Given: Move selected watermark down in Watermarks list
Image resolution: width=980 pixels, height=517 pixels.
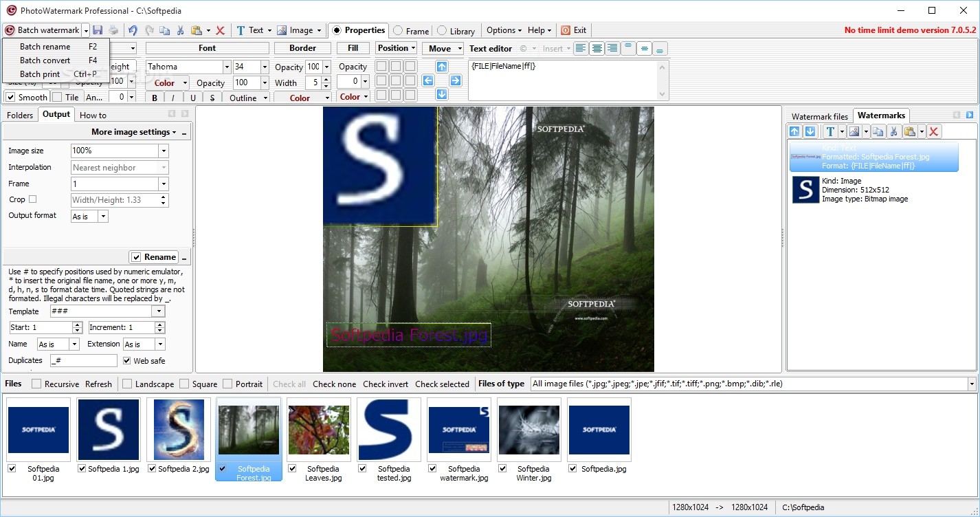Looking at the screenshot, I should click(810, 131).
